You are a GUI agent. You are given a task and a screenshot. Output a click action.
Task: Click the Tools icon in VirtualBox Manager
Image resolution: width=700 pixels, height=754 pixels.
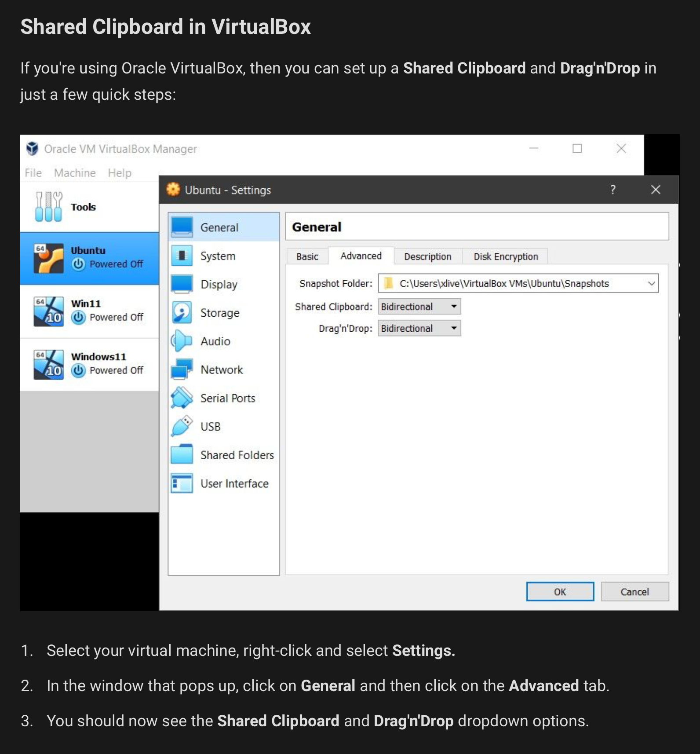point(48,206)
